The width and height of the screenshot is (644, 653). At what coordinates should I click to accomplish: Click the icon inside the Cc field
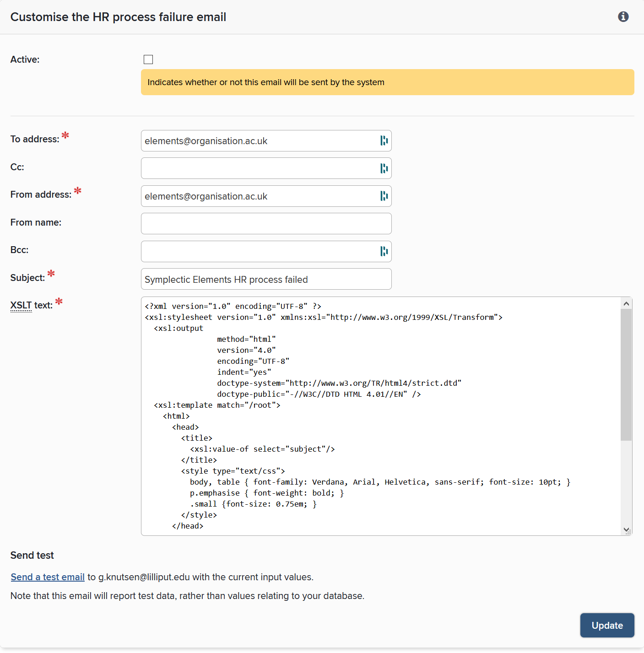coord(384,168)
